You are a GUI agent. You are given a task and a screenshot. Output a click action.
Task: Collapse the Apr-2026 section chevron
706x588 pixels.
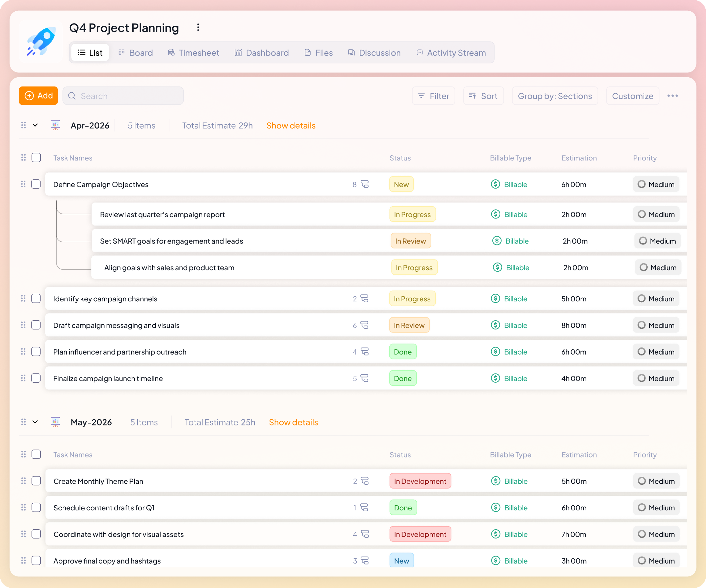(x=35, y=125)
